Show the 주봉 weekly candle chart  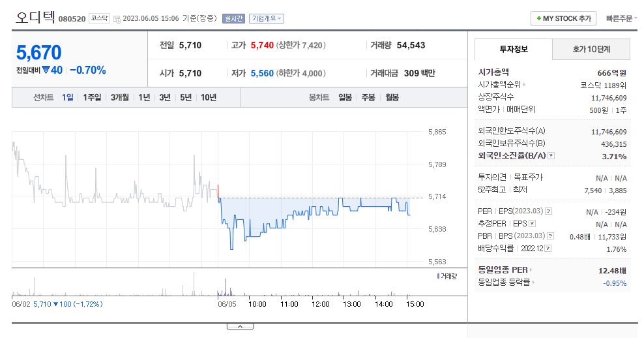coord(368,97)
